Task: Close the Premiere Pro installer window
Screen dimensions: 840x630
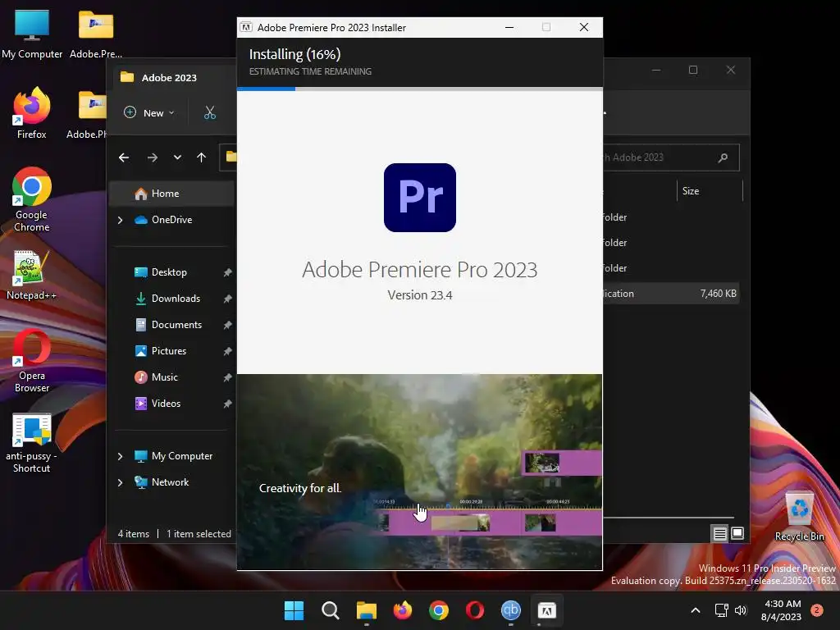Action: click(x=584, y=27)
